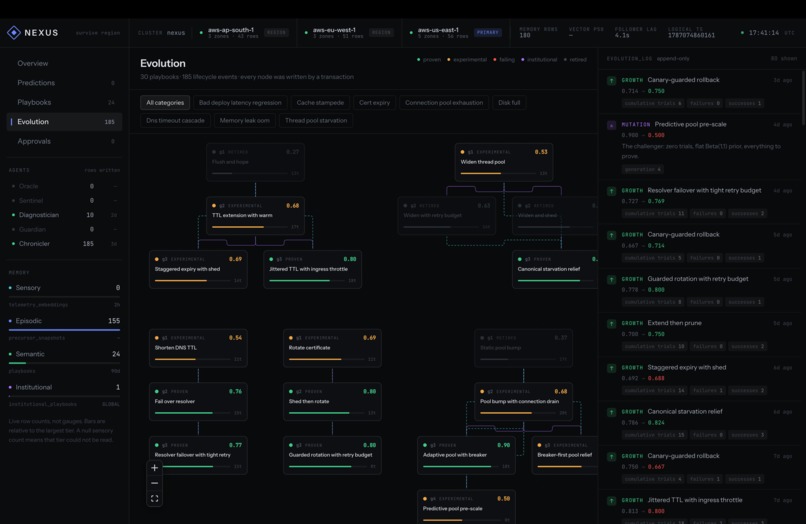Open Pool bump with connection drain node

point(523,402)
